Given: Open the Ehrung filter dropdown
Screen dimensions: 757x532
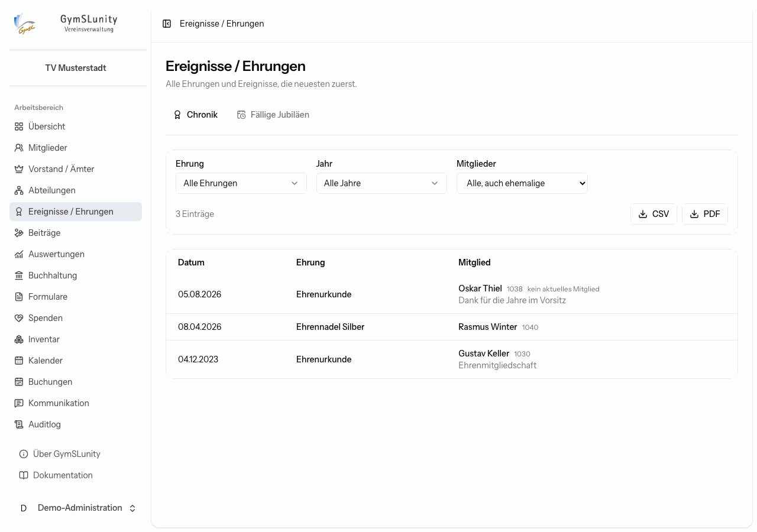Looking at the screenshot, I should pyautogui.click(x=241, y=183).
